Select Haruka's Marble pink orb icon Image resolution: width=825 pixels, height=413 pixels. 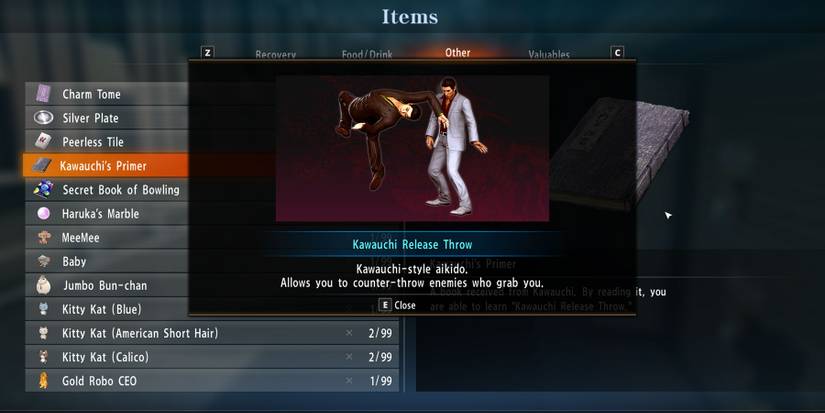coord(43,213)
